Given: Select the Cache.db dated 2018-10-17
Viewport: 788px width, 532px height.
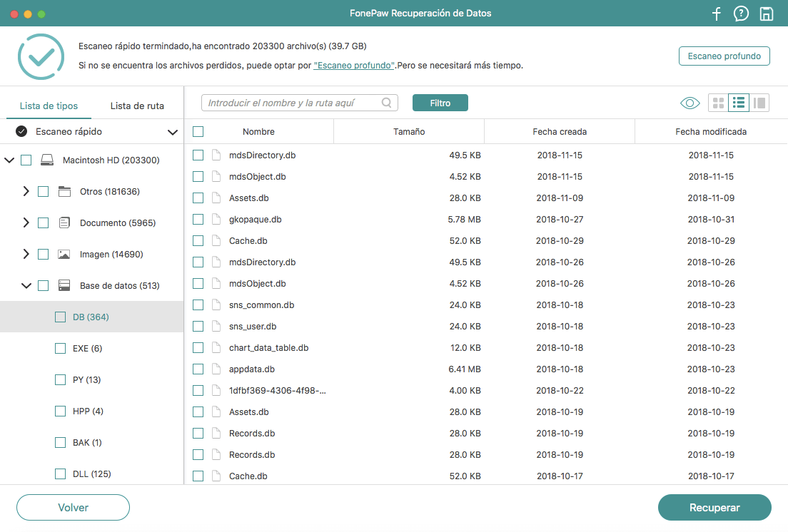Looking at the screenshot, I should point(485,476).
